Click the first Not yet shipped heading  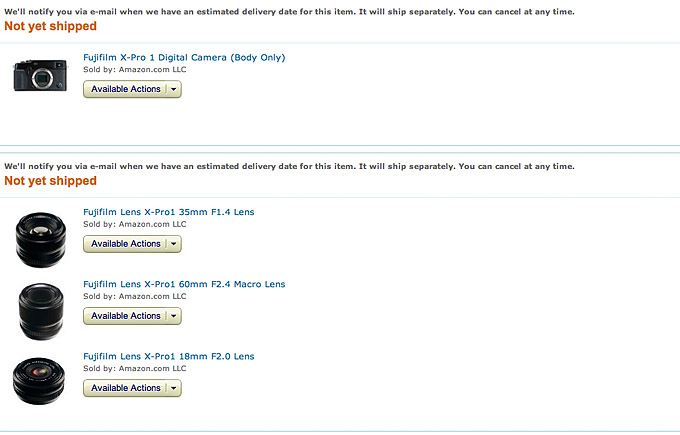point(50,26)
